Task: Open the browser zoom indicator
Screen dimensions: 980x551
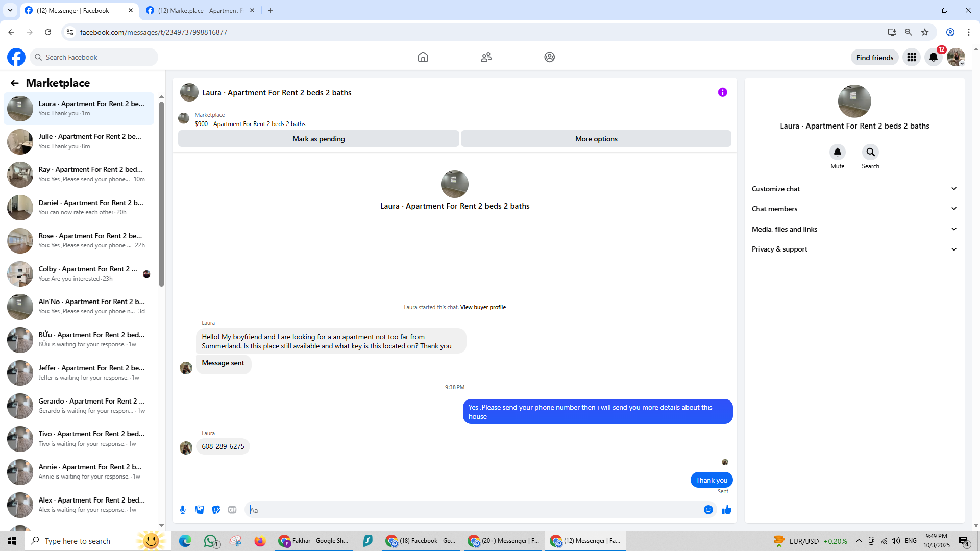Action: pos(909,32)
